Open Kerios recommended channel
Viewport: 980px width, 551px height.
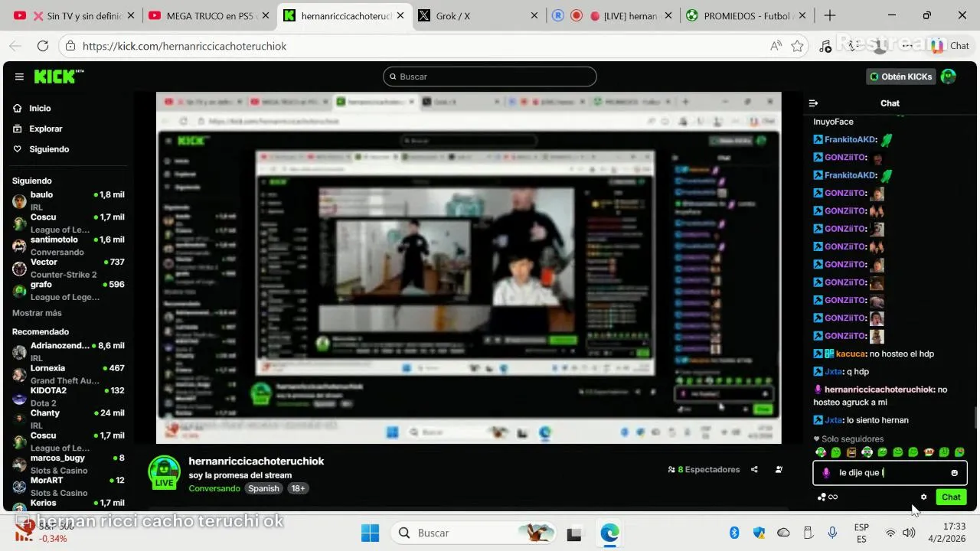pyautogui.click(x=68, y=504)
